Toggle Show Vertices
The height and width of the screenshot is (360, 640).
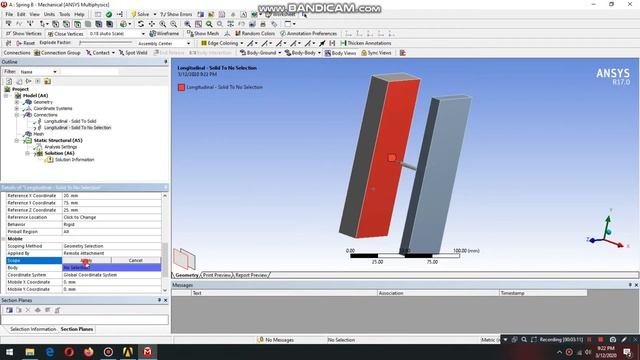(x=24, y=33)
